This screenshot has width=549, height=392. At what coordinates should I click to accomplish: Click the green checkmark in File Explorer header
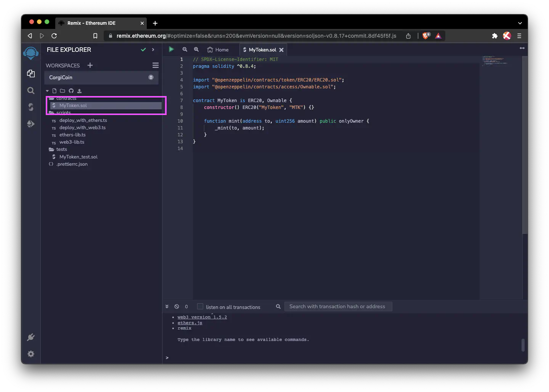click(x=143, y=50)
